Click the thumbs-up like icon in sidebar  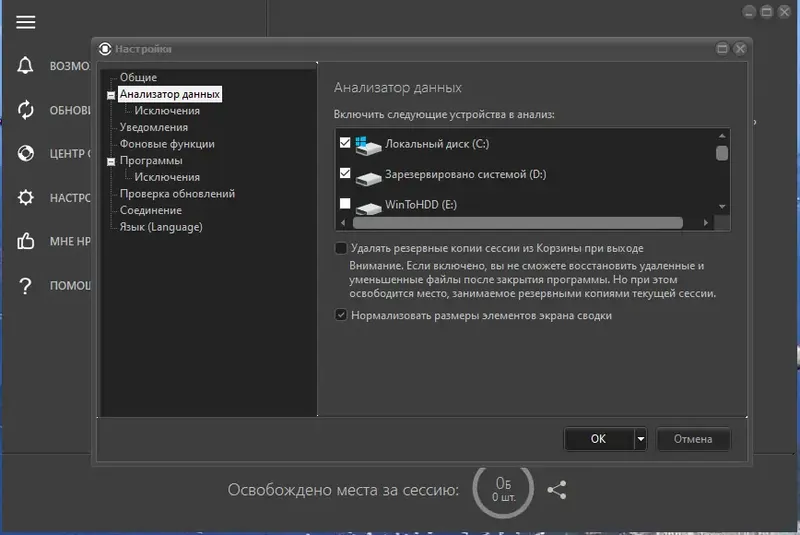pos(26,241)
